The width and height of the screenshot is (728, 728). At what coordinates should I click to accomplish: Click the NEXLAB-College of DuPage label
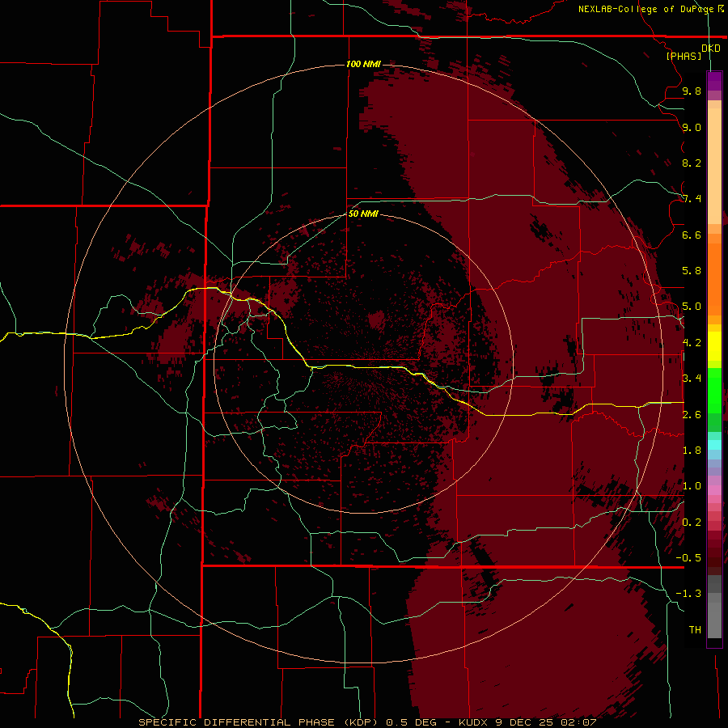[646, 9]
